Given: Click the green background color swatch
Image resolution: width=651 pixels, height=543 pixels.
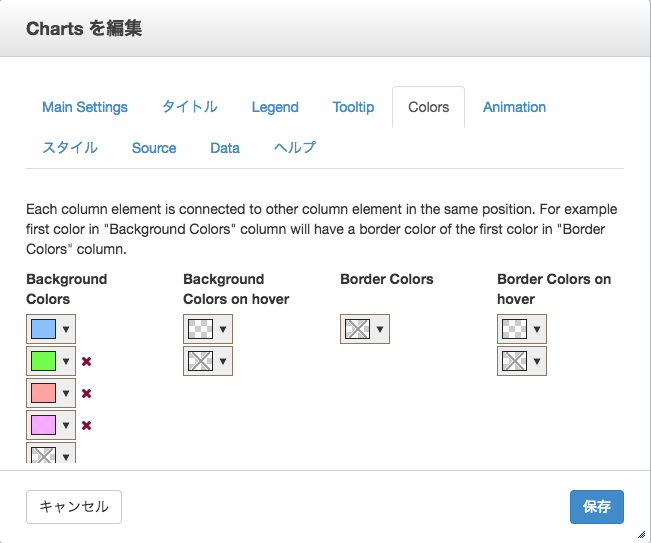Looking at the screenshot, I should coord(44,361).
